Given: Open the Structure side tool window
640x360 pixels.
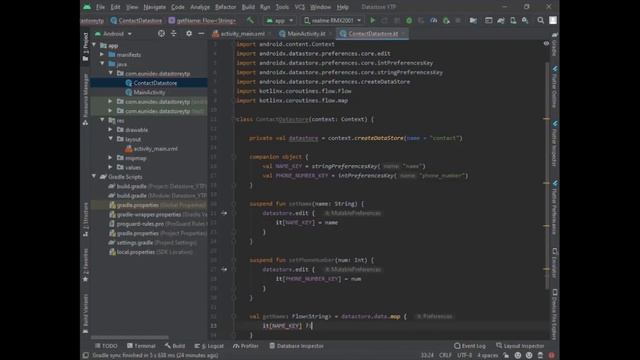Looking at the screenshot, I should [x=85, y=219].
